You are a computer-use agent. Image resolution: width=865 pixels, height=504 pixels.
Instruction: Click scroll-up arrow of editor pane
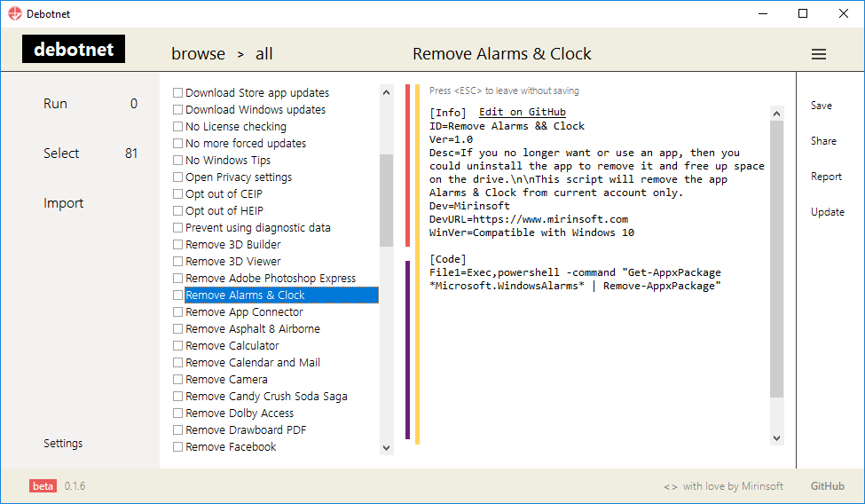777,114
